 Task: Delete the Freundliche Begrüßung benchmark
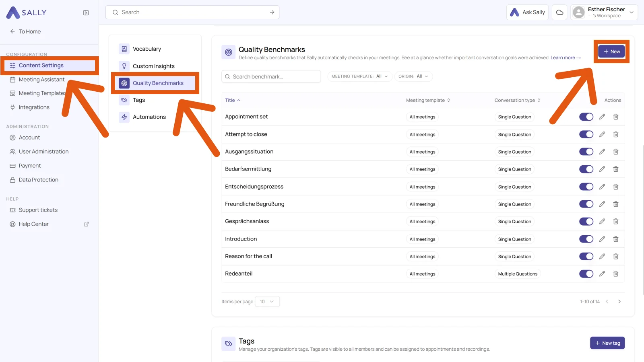(x=616, y=204)
